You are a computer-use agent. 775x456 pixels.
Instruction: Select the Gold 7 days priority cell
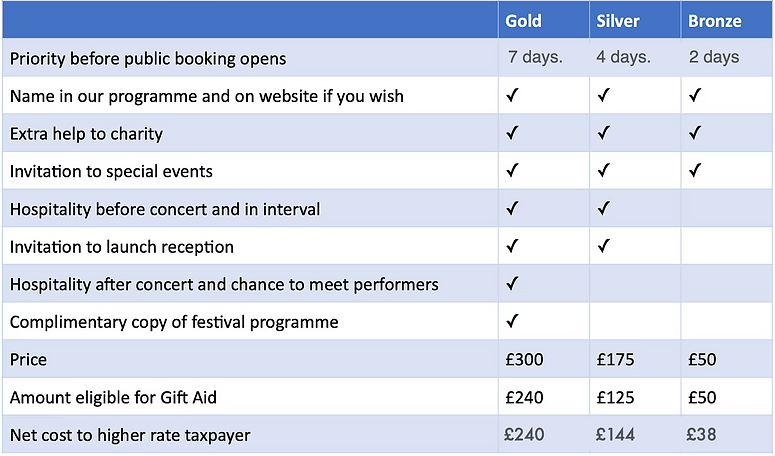point(534,57)
